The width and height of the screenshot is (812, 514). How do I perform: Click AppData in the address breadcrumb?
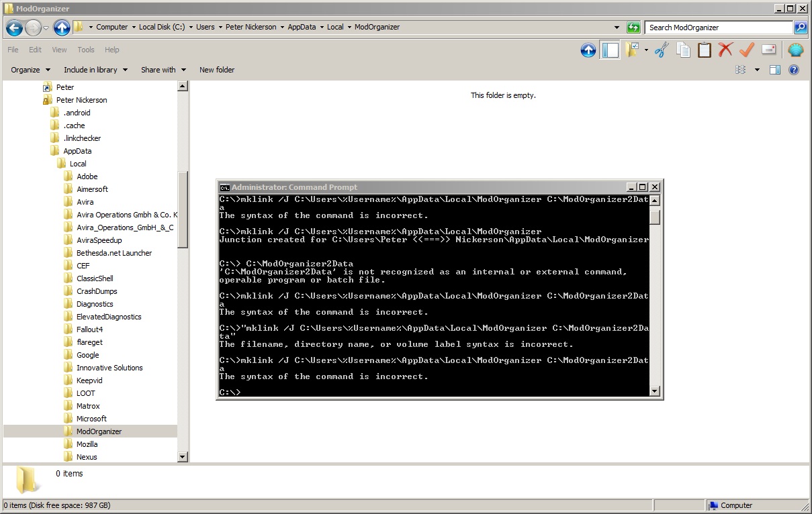pos(302,28)
